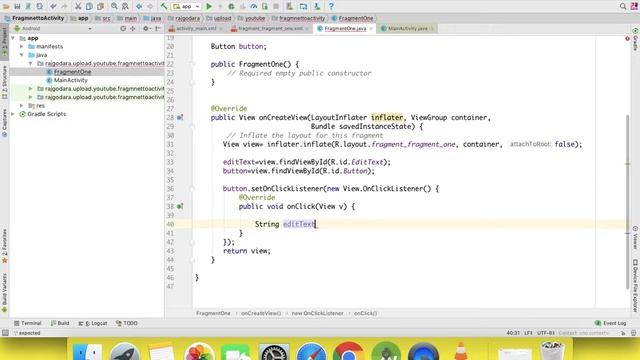The image size is (640, 360).
Task: Click the Redo arrow icon
Action: pyautogui.click(x=64, y=6)
